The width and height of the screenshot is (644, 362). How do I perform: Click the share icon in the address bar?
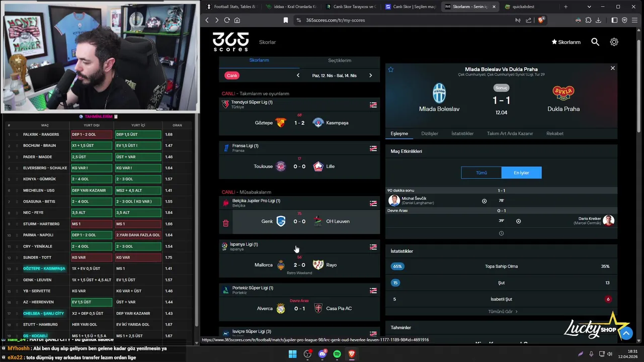(x=528, y=20)
